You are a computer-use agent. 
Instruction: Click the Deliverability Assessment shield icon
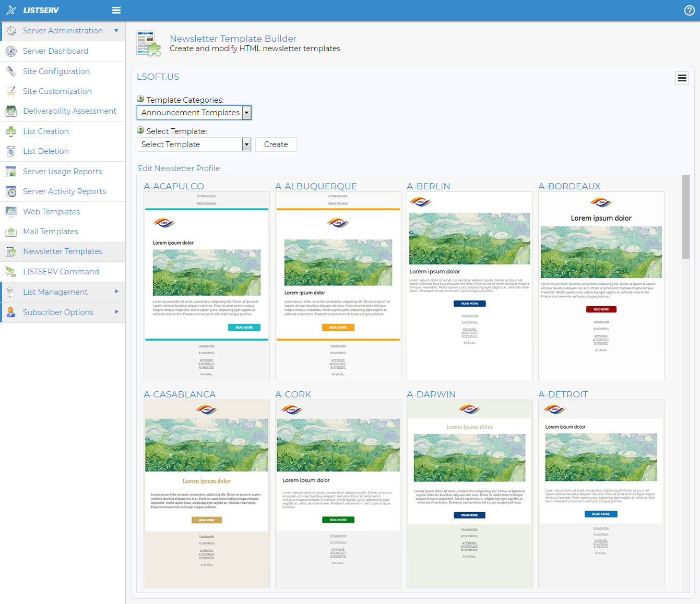(x=11, y=111)
